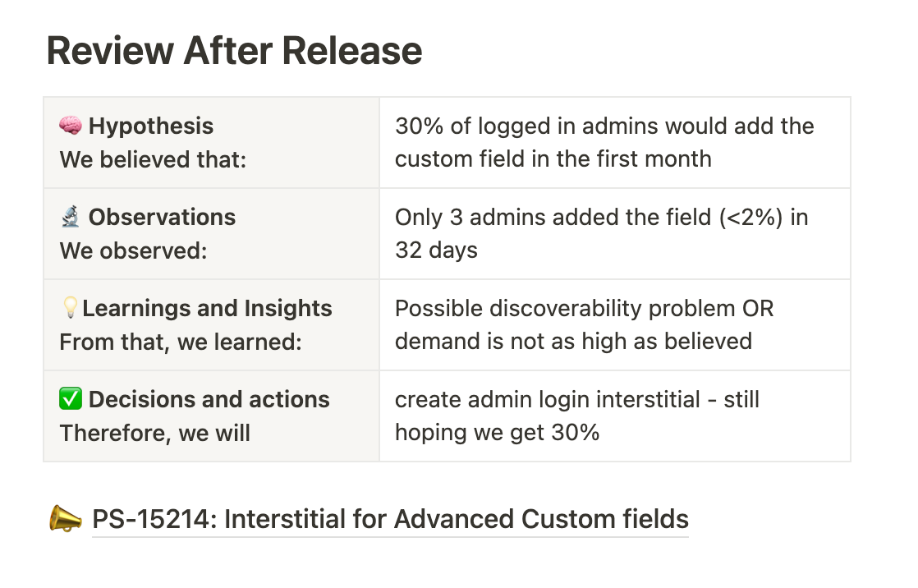Viewport: 918px width, 588px height.
Task: Click the Learnings and Insights label
Action: 207,308
